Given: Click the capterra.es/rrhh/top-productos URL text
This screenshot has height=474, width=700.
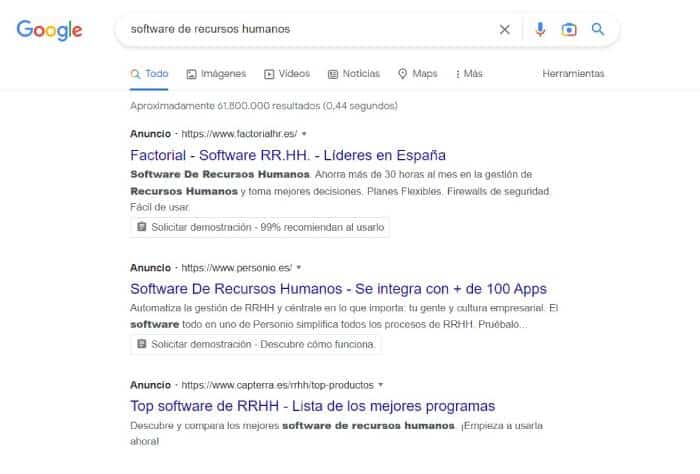Looking at the screenshot, I should point(277,385).
